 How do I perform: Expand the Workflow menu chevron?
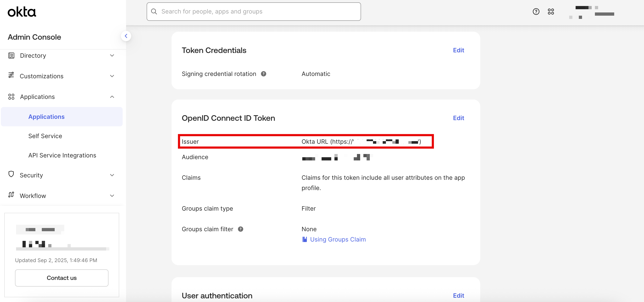click(112, 195)
